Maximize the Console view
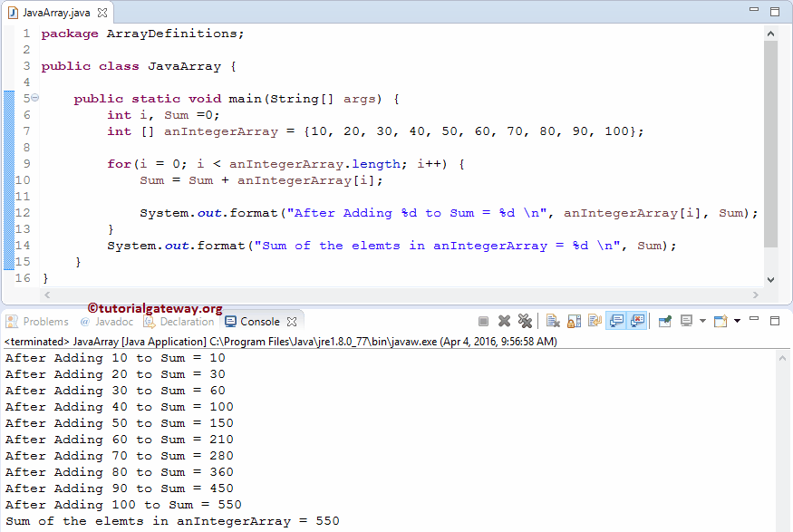Image resolution: width=793 pixels, height=532 pixels. click(775, 320)
